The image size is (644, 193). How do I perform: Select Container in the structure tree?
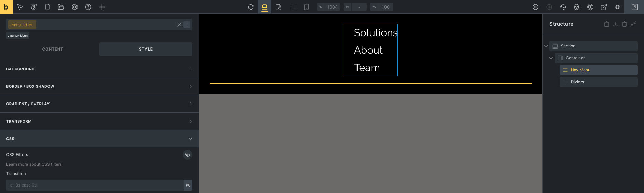click(596, 58)
